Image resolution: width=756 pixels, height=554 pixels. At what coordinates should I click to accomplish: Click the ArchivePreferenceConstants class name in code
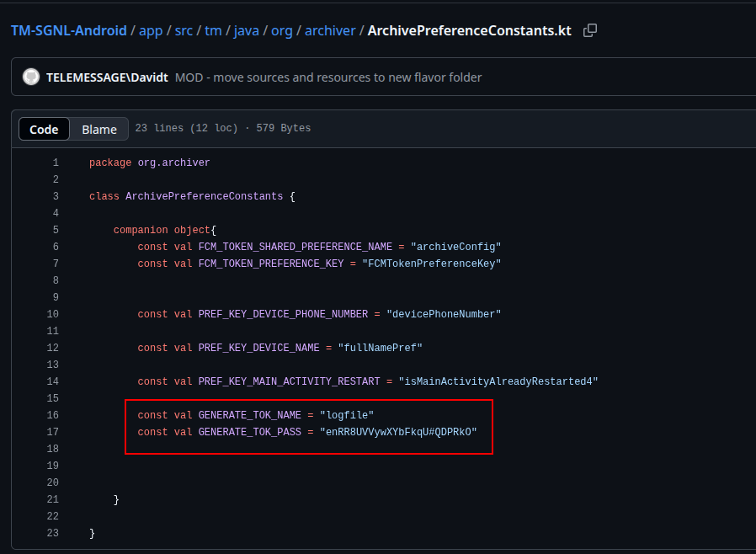204,196
